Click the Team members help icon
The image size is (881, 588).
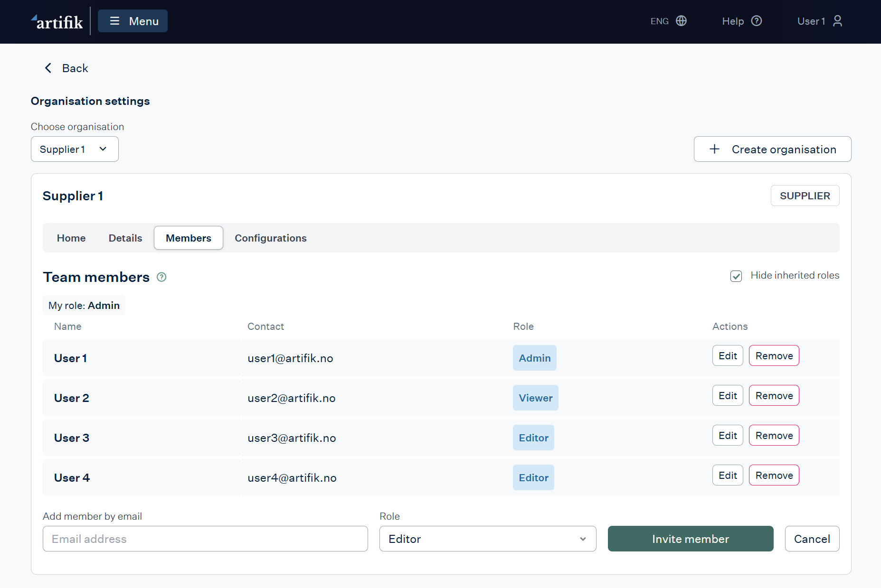161,277
